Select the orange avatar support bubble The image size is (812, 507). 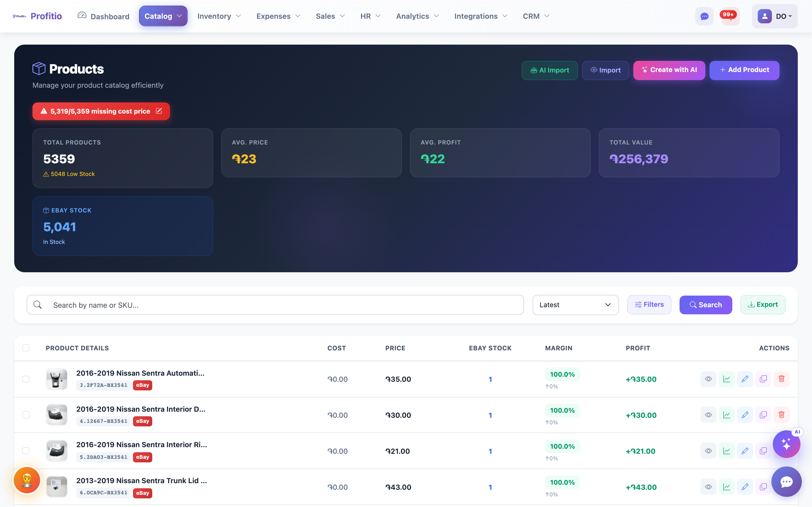27,480
